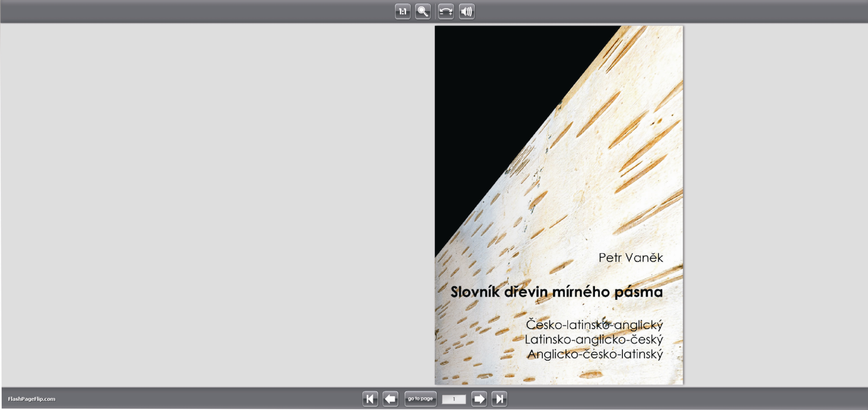
Task: Click the page flip mode icon
Action: [x=446, y=12]
